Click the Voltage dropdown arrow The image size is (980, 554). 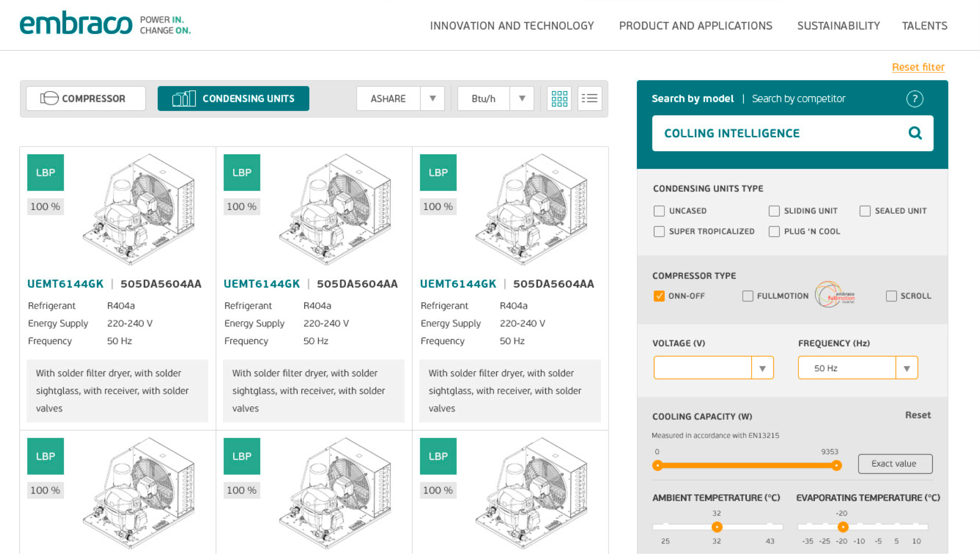(762, 368)
